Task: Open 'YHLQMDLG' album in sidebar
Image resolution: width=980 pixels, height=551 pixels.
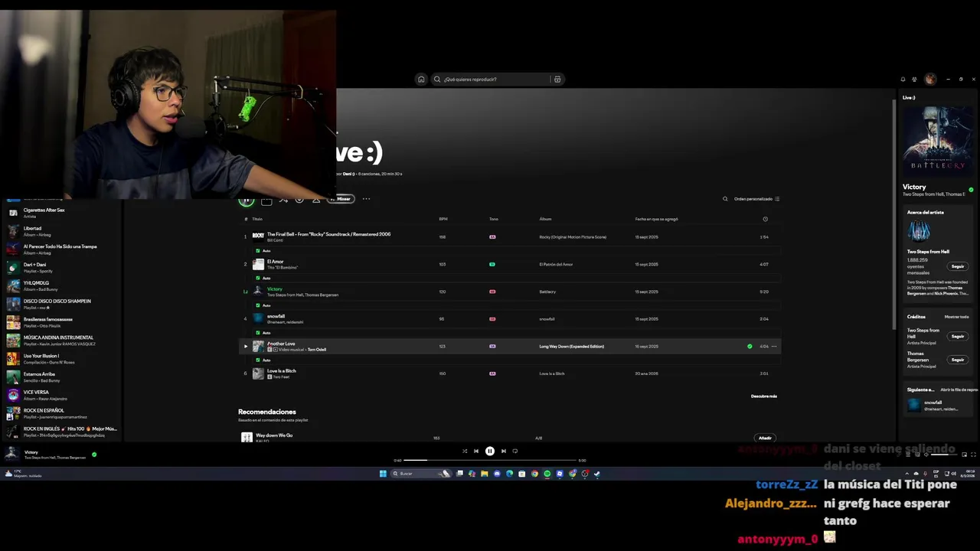Action: (61, 285)
